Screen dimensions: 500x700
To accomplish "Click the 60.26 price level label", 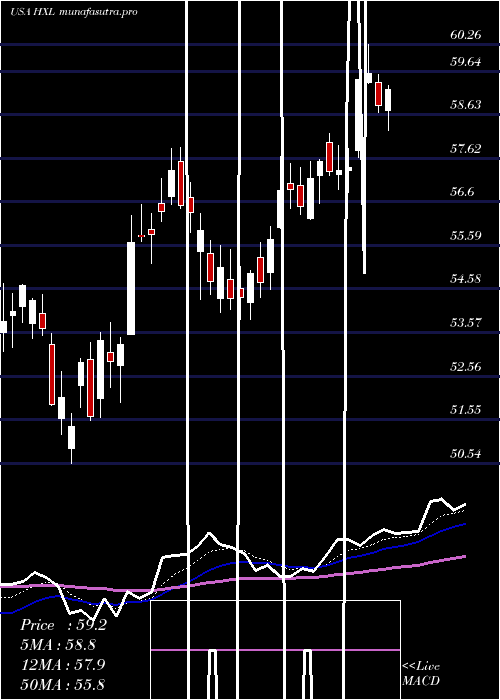I will click(466, 34).
